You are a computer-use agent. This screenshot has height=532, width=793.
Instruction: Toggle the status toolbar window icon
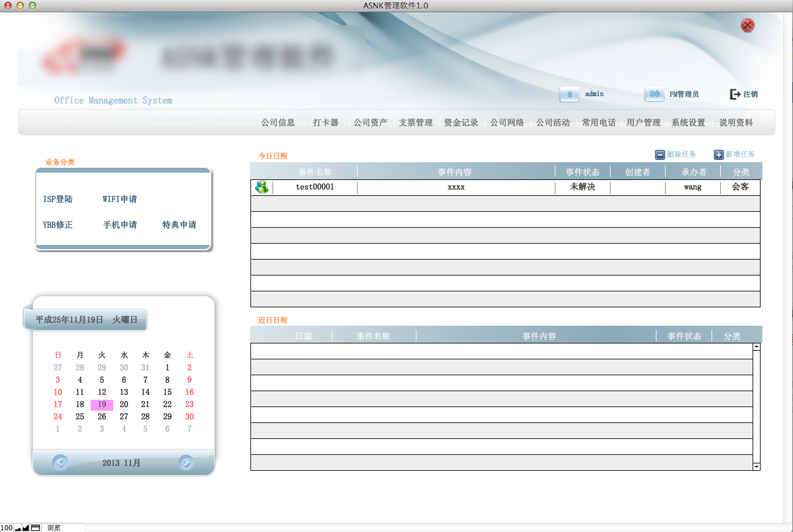(36, 528)
